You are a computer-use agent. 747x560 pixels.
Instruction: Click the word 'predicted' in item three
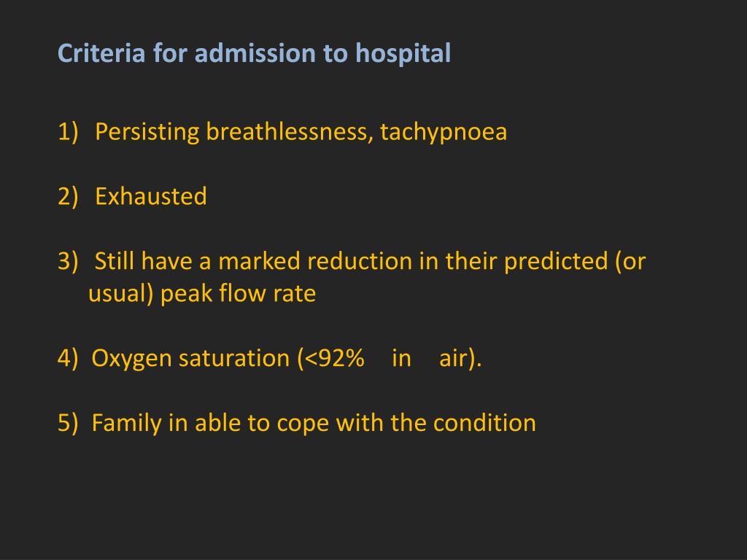pyautogui.click(x=556, y=262)
